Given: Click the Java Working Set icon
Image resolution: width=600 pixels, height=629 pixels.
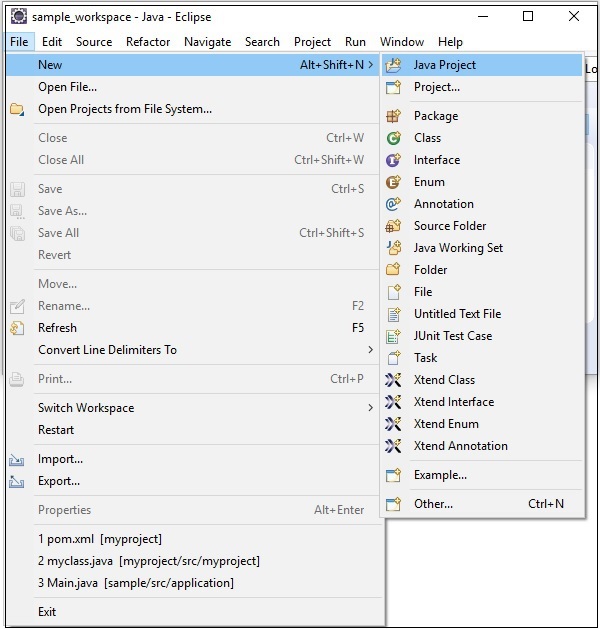Looking at the screenshot, I should click(x=393, y=248).
